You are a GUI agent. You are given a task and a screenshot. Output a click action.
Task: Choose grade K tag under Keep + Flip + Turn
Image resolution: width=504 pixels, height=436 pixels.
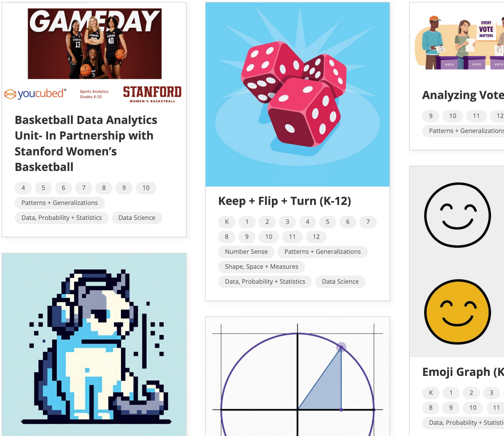227,222
